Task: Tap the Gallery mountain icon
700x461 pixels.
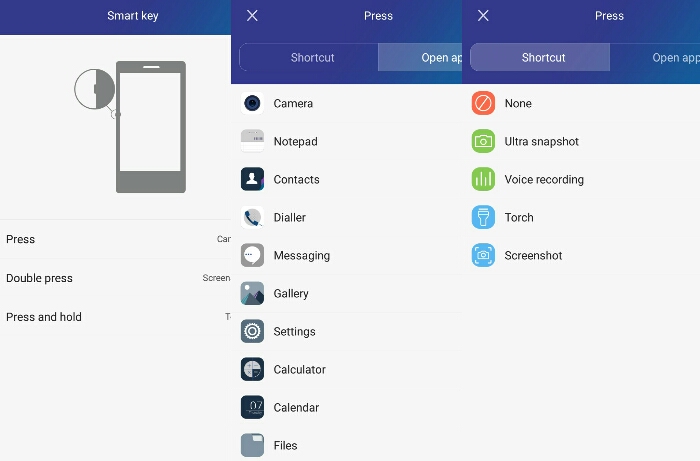Action: click(x=252, y=293)
